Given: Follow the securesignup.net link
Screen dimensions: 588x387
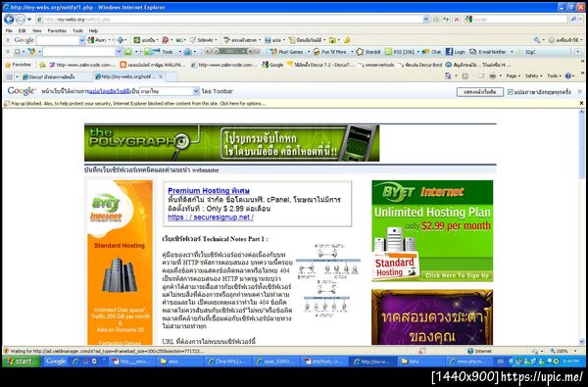Looking at the screenshot, I should coord(211,218).
